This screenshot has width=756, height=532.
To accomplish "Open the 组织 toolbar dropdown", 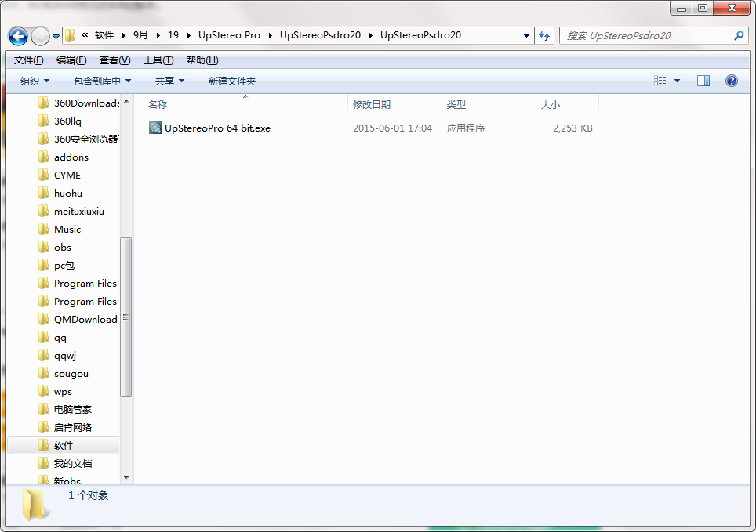I will coord(35,81).
